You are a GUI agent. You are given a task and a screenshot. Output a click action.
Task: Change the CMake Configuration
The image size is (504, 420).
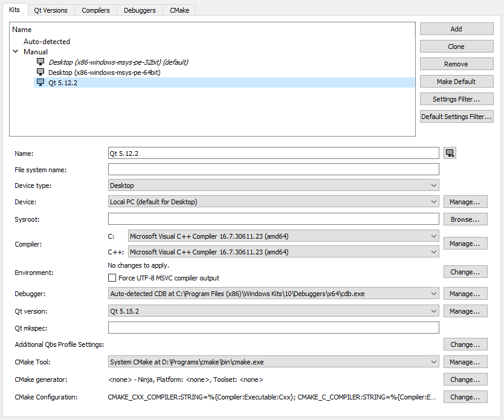point(465,397)
